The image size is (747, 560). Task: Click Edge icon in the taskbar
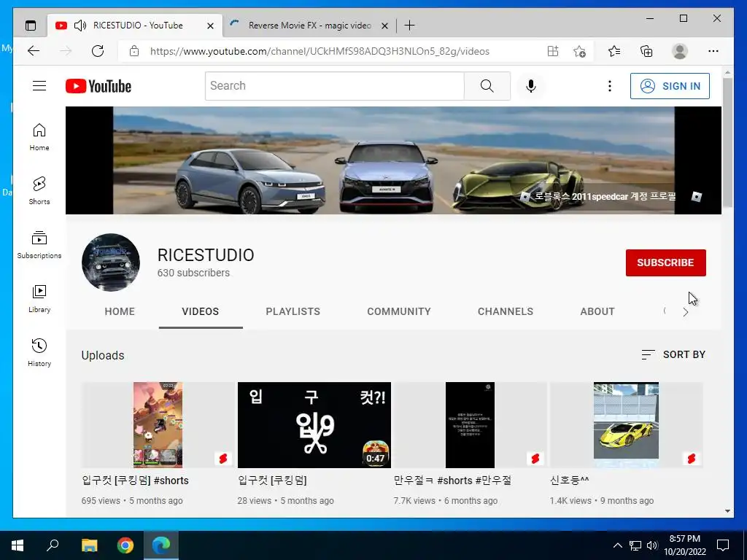161,545
